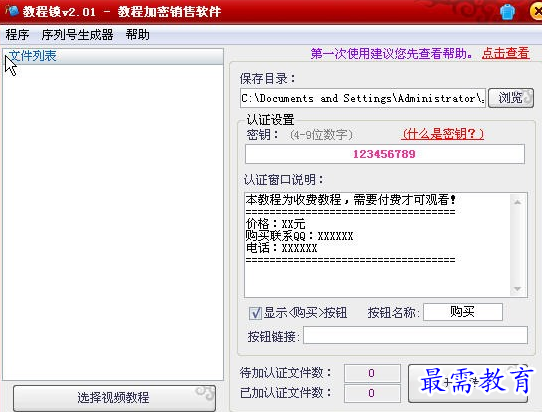Image resolution: width=542 pixels, height=412 pixels.
Task: Click the (4-9位数字) hint text
Action: (321, 134)
